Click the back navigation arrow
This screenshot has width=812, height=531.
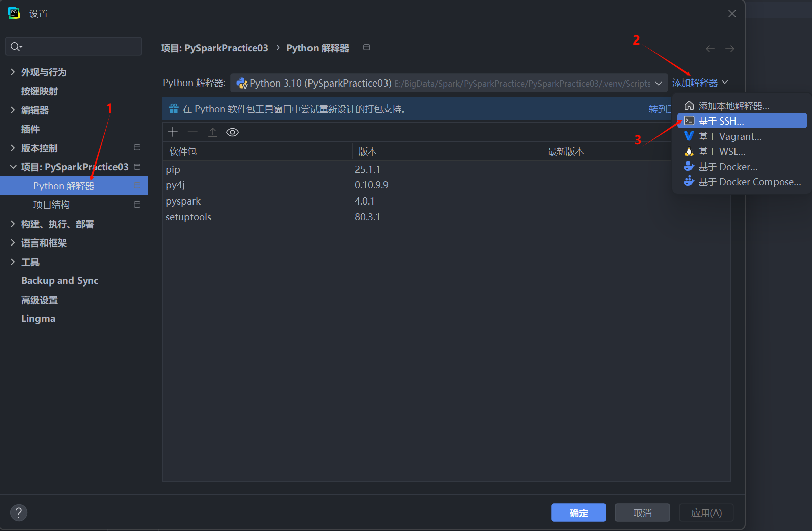[710, 49]
